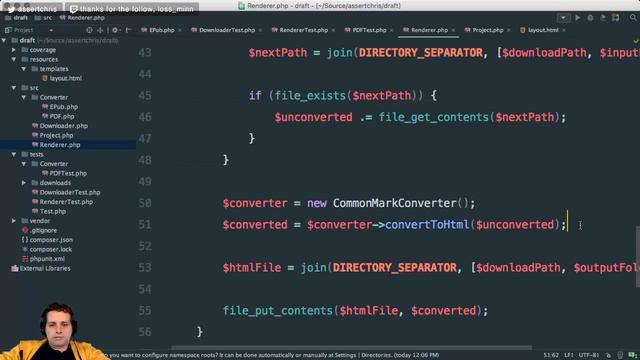The image size is (640, 360).
Task: Open Project panel settings gear
Action: [115, 30]
